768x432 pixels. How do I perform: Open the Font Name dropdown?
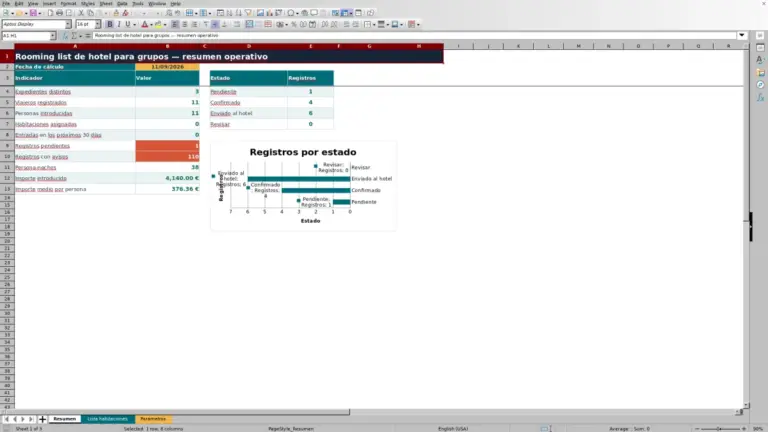pos(68,24)
